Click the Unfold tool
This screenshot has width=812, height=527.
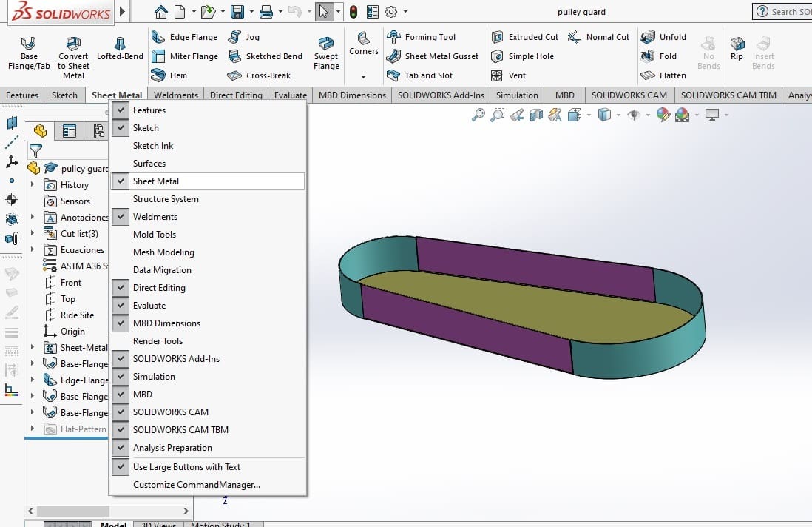point(663,37)
